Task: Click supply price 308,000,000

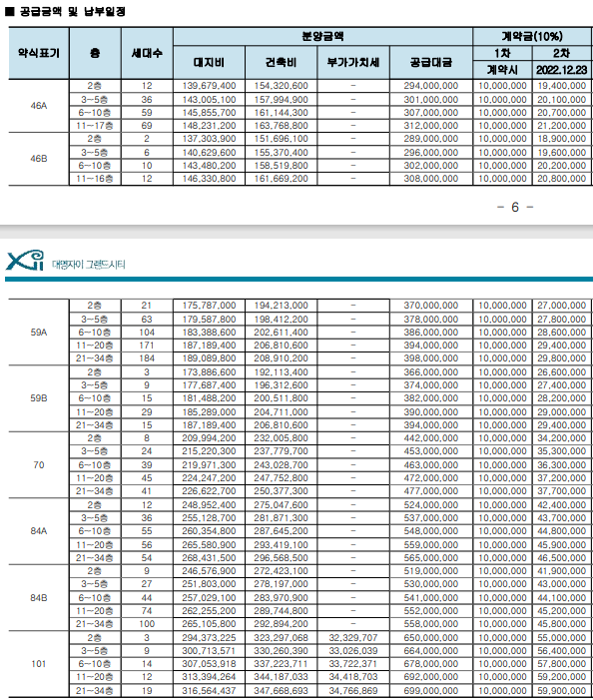Action: (x=431, y=179)
